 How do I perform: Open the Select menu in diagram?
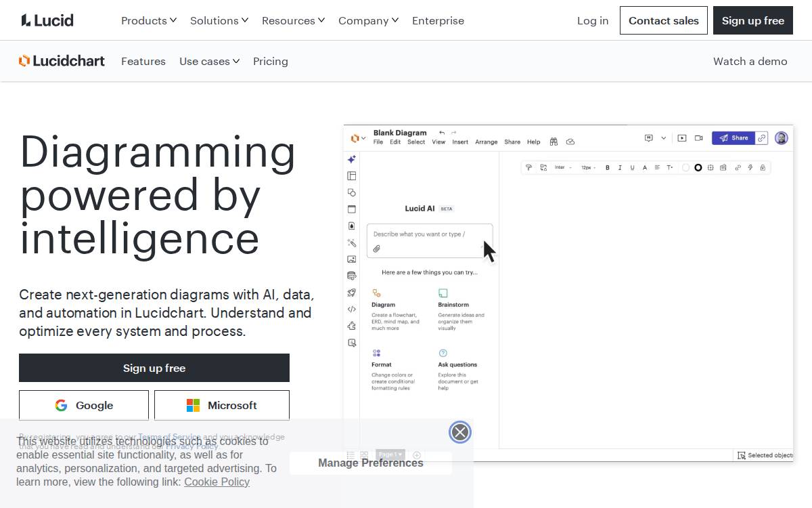tap(416, 142)
